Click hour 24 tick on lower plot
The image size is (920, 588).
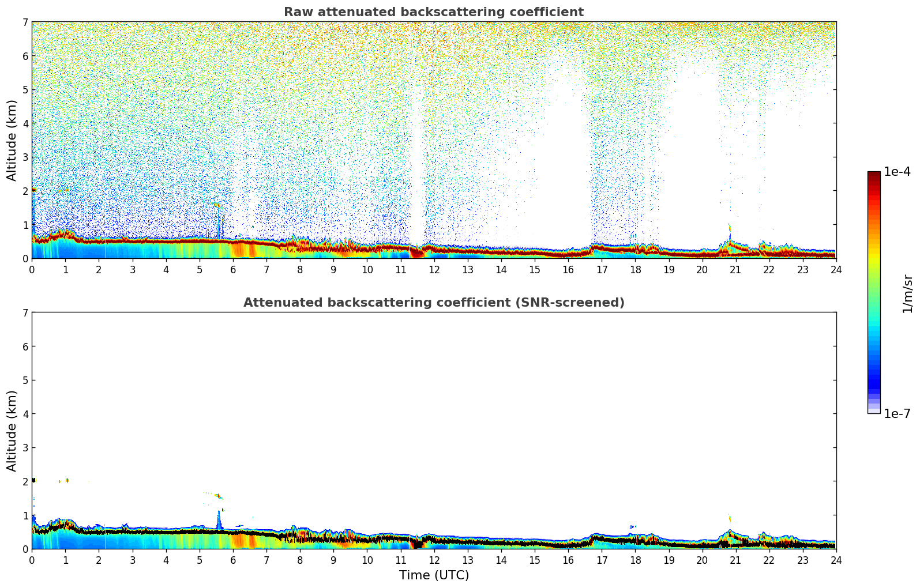(836, 560)
